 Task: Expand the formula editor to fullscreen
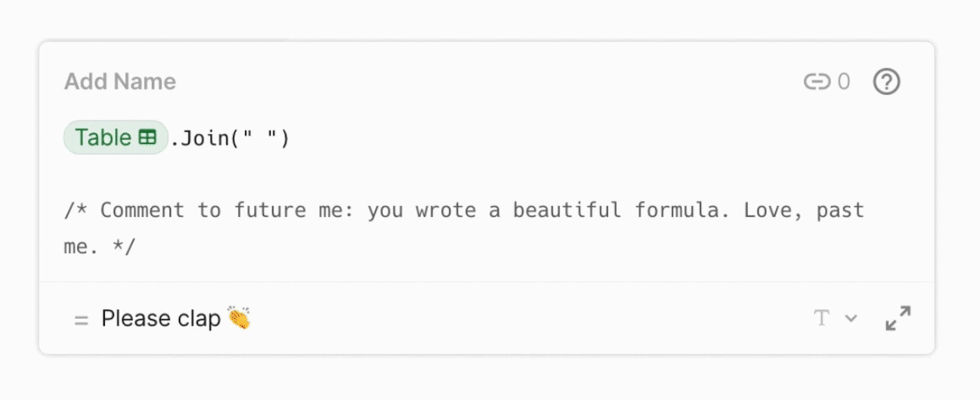[x=898, y=318]
